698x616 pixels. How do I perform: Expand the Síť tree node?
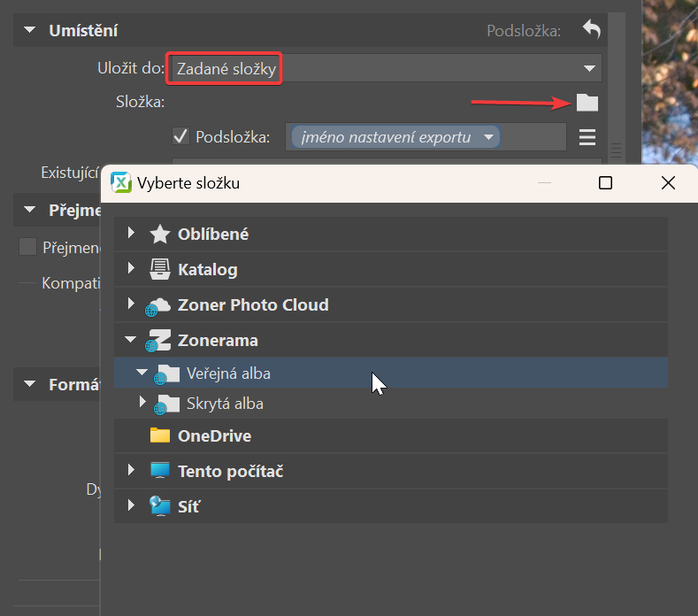coord(131,505)
